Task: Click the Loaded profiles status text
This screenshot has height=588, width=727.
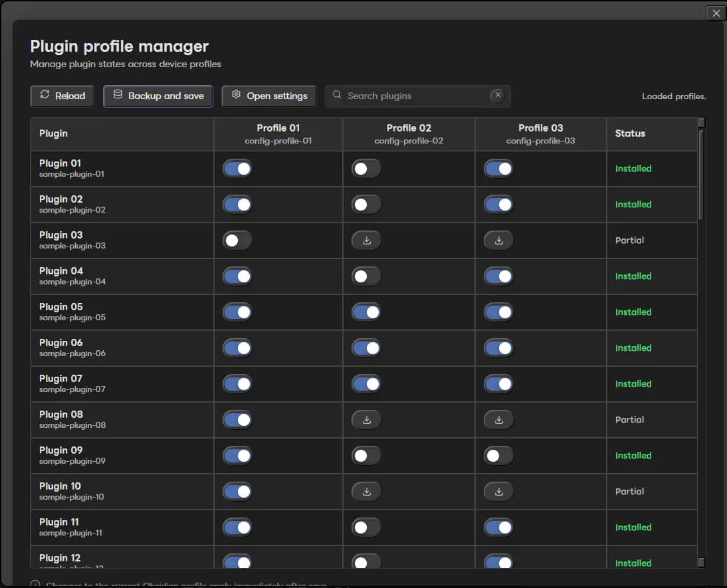Action: 674,96
